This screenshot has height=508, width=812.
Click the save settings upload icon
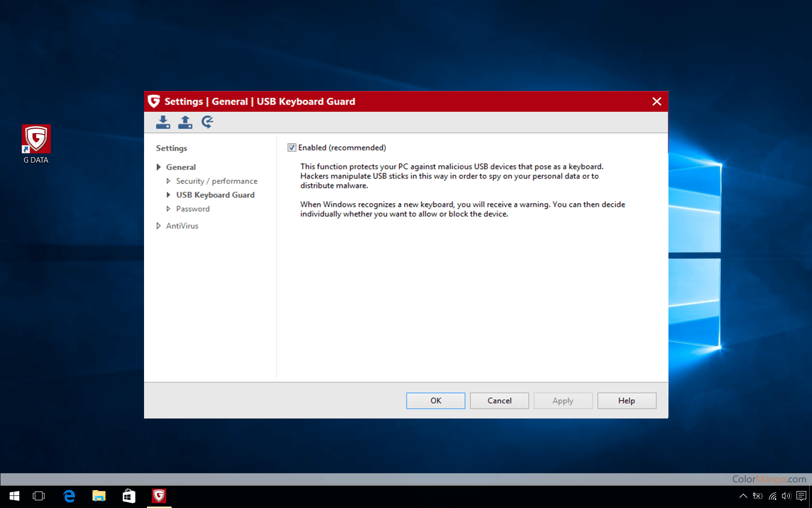pos(185,122)
